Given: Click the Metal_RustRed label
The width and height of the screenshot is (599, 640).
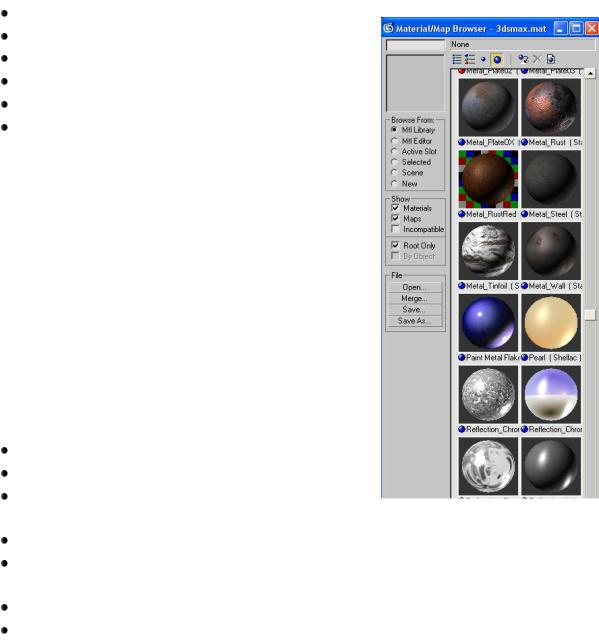Looking at the screenshot, I should (491, 214).
